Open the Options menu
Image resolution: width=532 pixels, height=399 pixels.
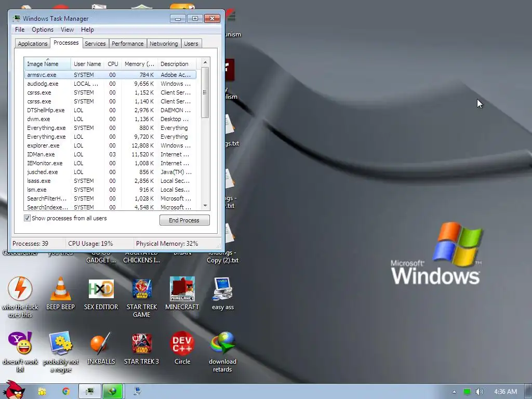tap(43, 30)
